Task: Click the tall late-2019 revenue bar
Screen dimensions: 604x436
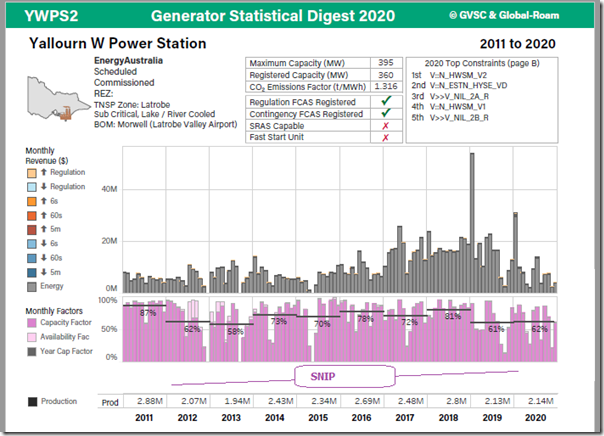Action: (515, 252)
